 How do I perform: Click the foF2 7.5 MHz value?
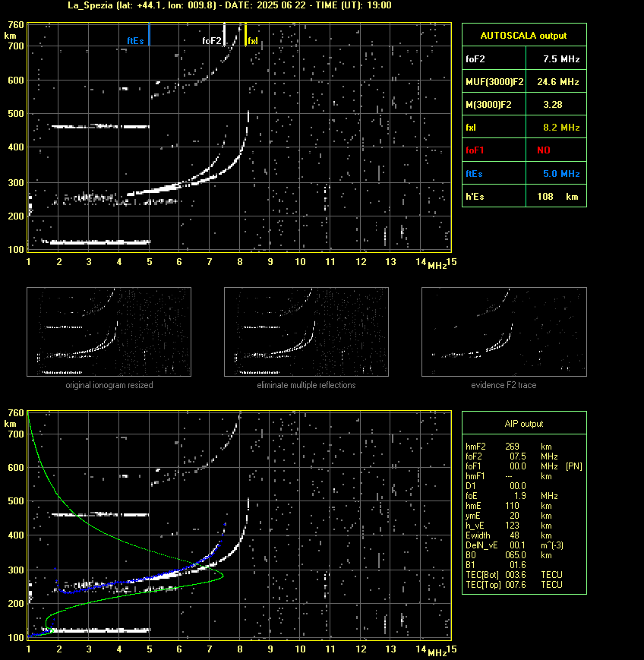[561, 59]
